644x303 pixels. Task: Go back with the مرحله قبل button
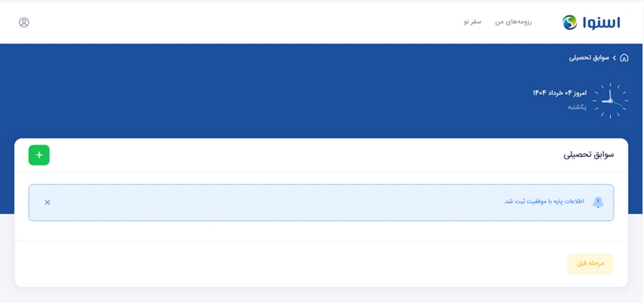coord(590,264)
